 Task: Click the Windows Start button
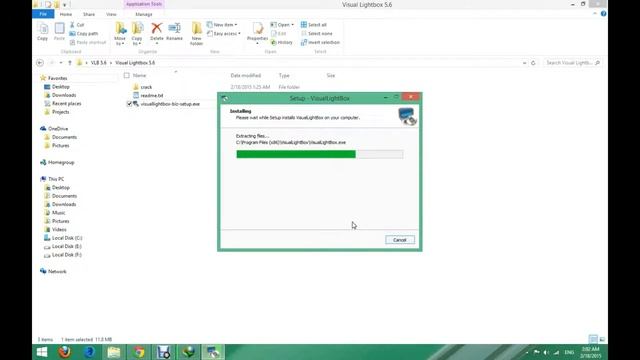tap(42, 352)
